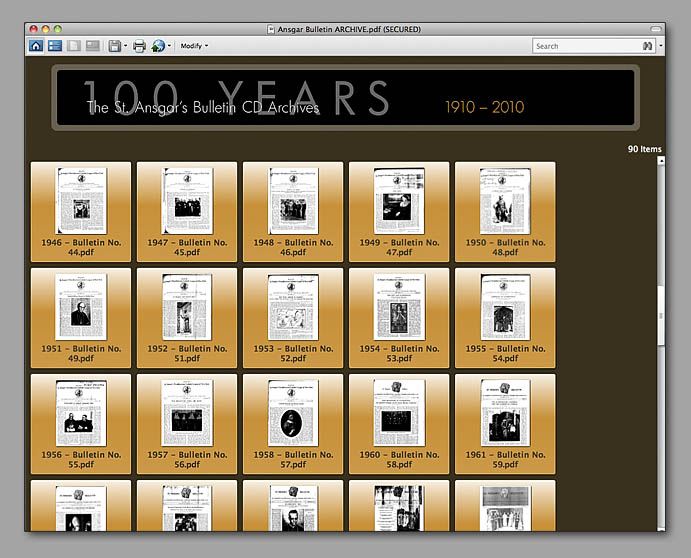
Task: Click the 1949 Bulletin No. 47 thumbnail
Action: pos(399,201)
